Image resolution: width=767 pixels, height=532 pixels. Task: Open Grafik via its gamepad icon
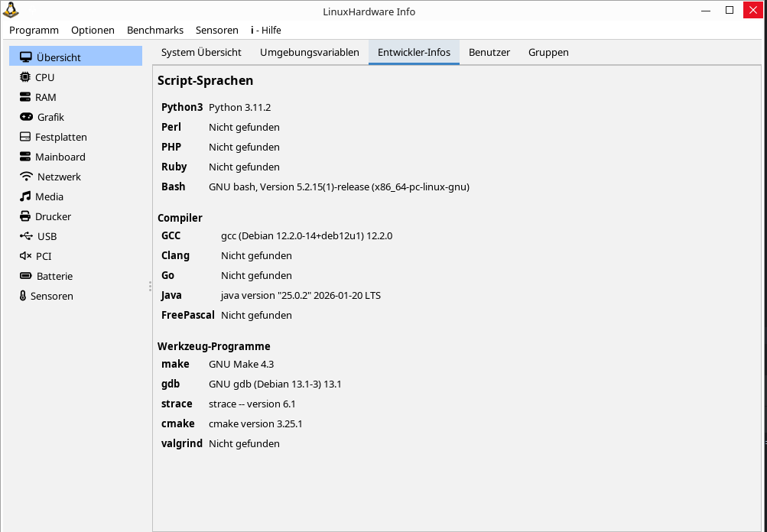[x=26, y=117]
